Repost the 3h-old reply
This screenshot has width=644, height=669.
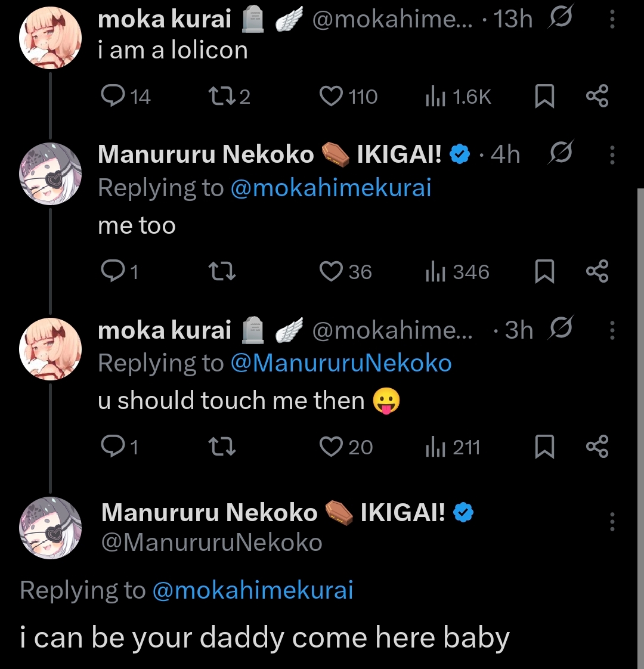223,447
